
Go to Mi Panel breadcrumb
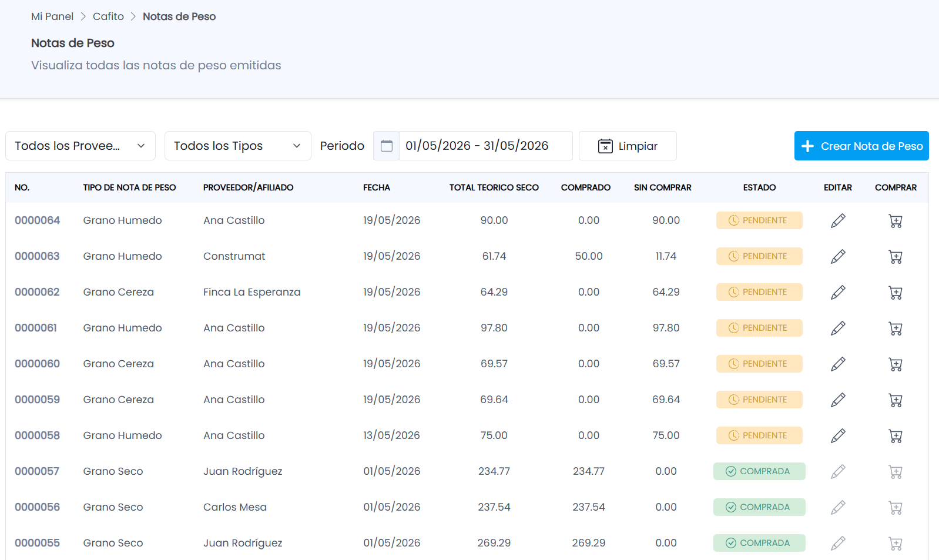(52, 16)
